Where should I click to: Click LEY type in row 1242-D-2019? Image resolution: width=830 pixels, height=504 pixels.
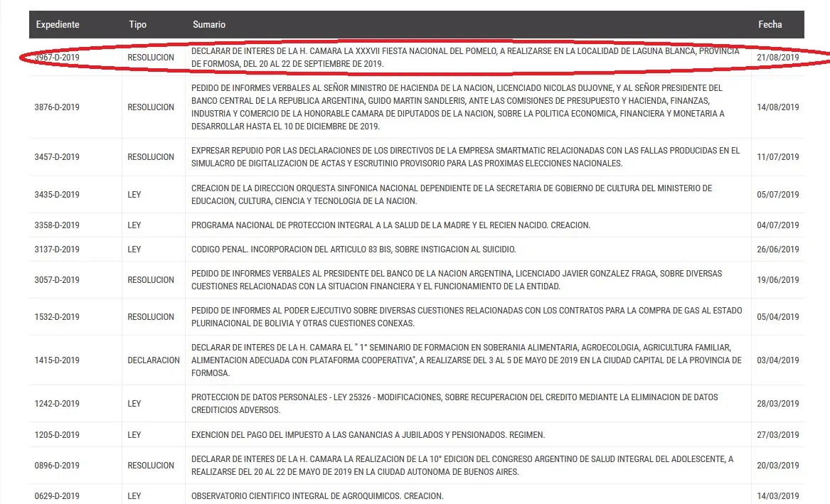coord(134,404)
